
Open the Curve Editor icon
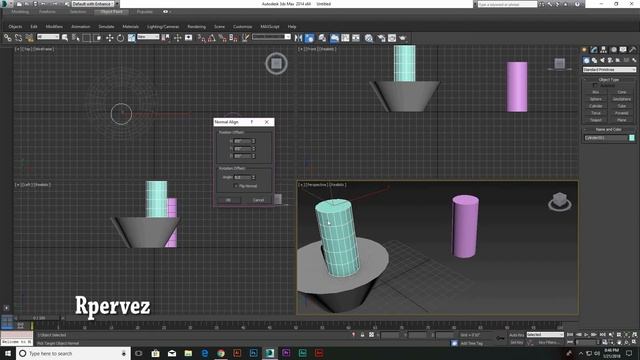[x=345, y=38]
